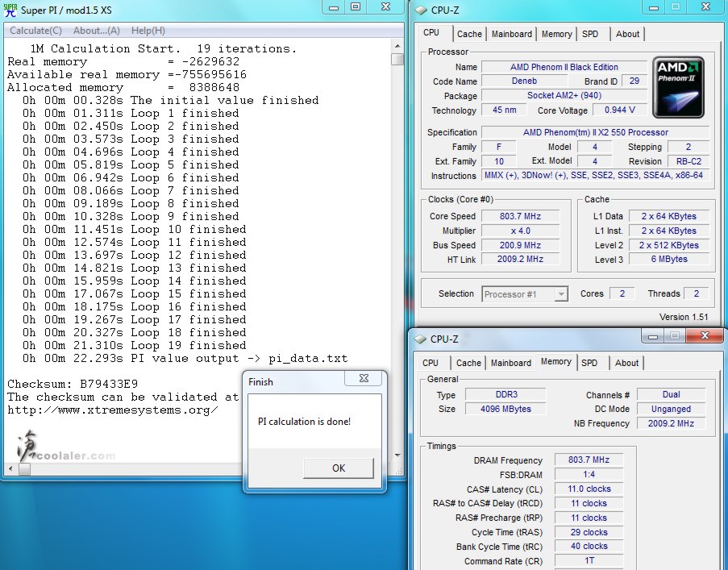728x570 pixels.
Task: Open the Help(H) menu in Super PI
Action: pyautogui.click(x=148, y=31)
